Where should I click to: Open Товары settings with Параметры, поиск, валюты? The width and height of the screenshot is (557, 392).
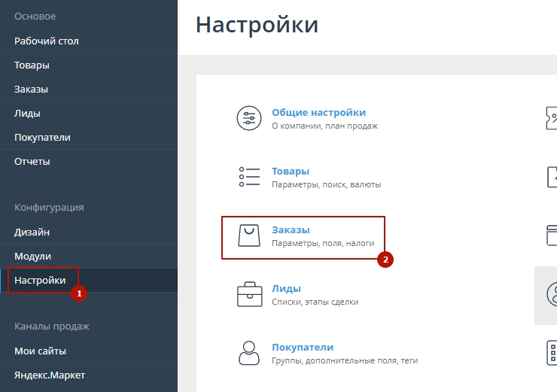(291, 171)
